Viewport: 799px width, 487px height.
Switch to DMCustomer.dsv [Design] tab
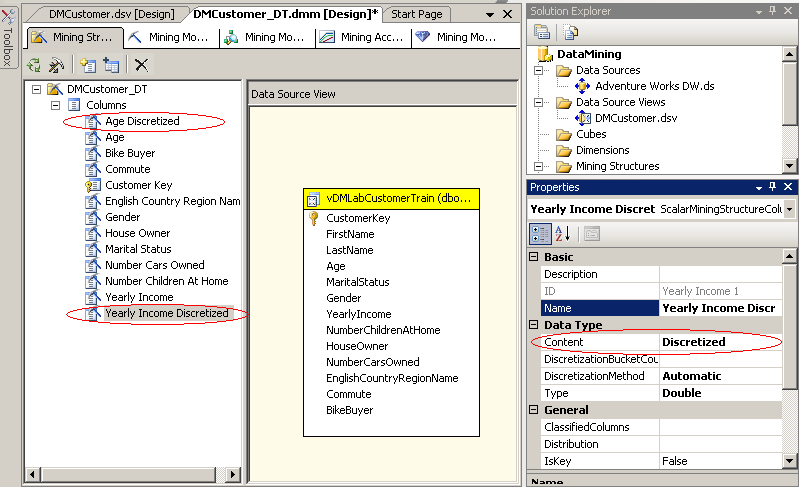point(112,14)
